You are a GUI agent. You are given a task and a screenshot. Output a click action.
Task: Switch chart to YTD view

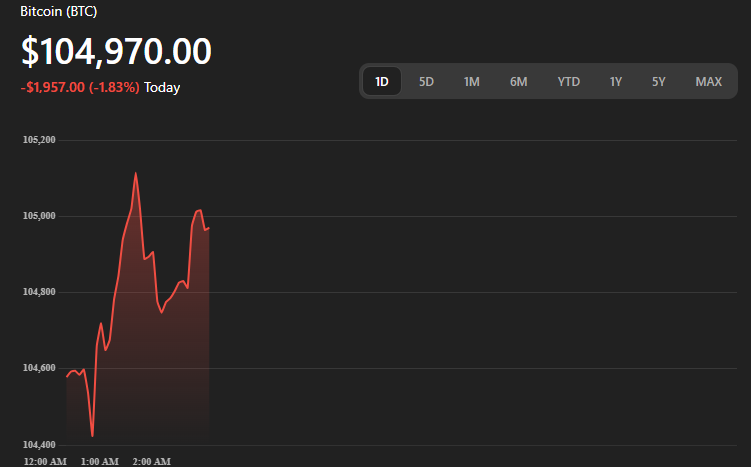[568, 81]
